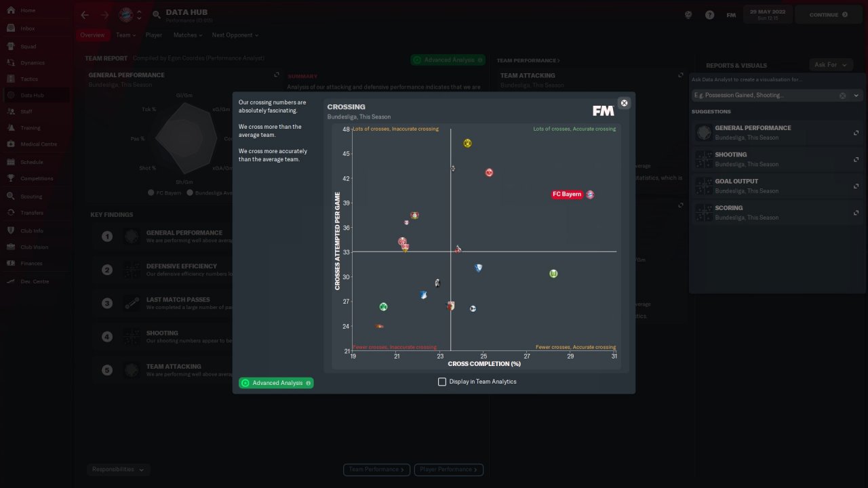Open the help question mark icon

tap(709, 15)
